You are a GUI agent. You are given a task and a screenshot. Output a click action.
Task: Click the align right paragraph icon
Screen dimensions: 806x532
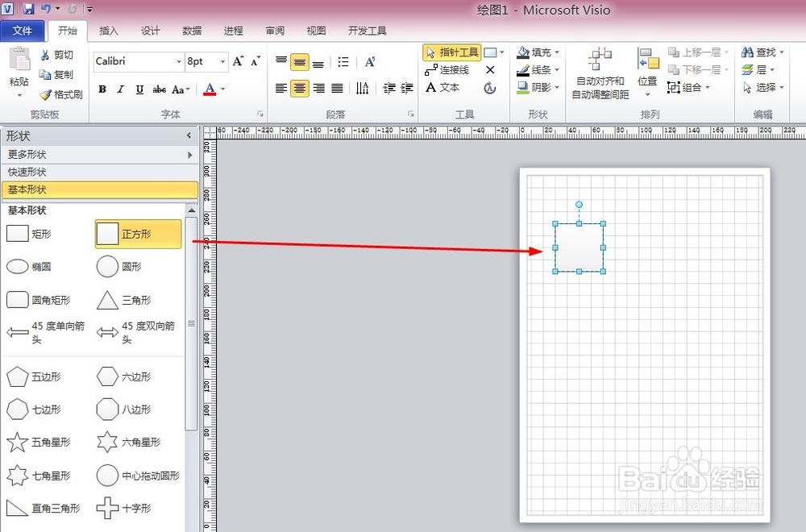pos(318,89)
